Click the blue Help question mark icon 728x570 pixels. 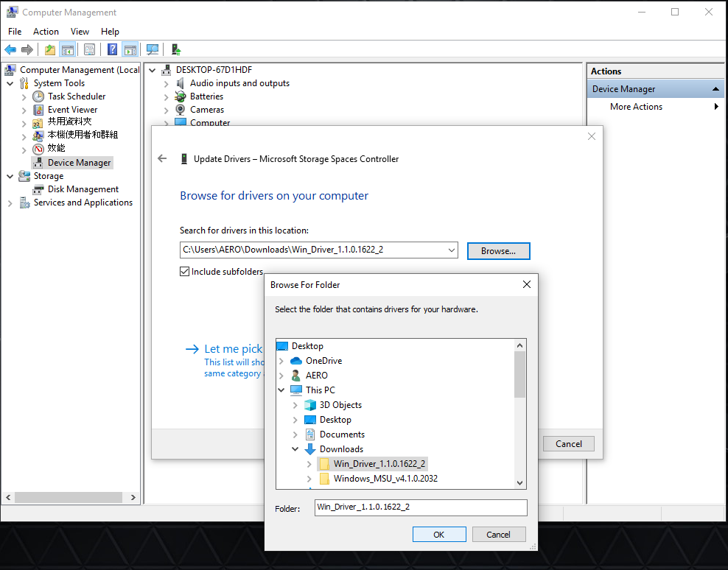click(112, 49)
